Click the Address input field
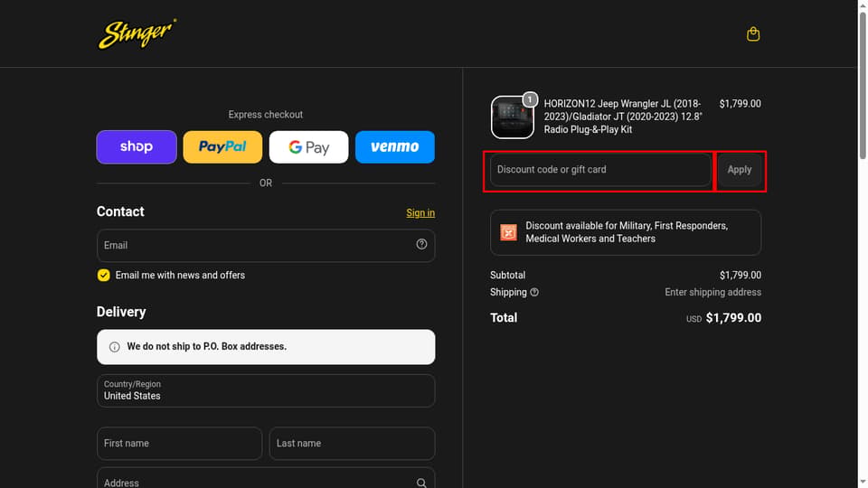The height and width of the screenshot is (488, 868). (266, 479)
